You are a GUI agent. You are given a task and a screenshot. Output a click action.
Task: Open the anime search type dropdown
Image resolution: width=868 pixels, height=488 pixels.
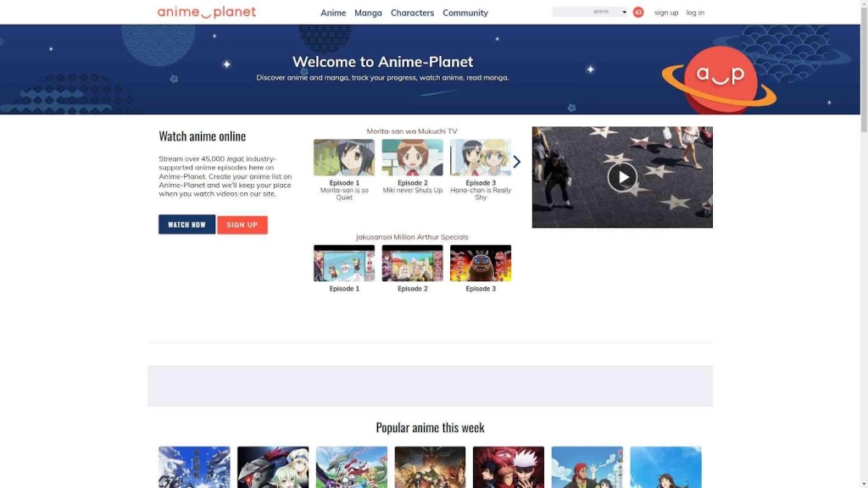click(x=624, y=12)
